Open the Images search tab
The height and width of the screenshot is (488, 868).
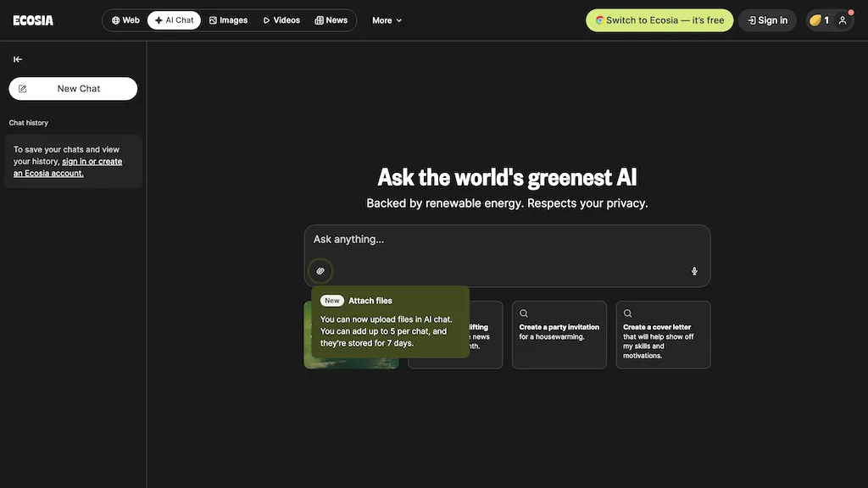(228, 20)
